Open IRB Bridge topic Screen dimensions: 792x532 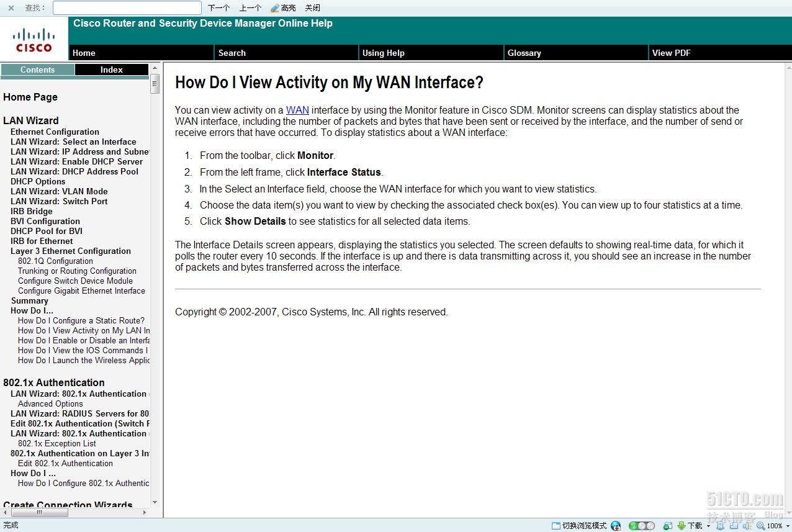click(32, 211)
